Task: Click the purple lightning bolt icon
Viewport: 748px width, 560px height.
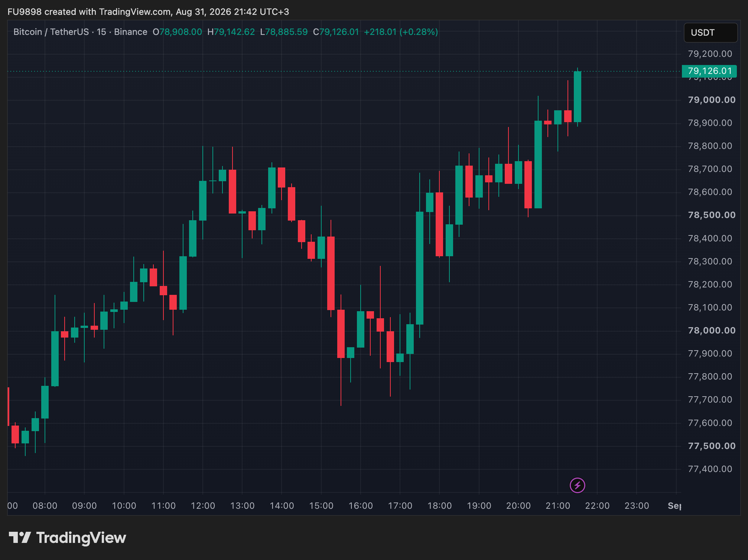Action: pos(577,485)
